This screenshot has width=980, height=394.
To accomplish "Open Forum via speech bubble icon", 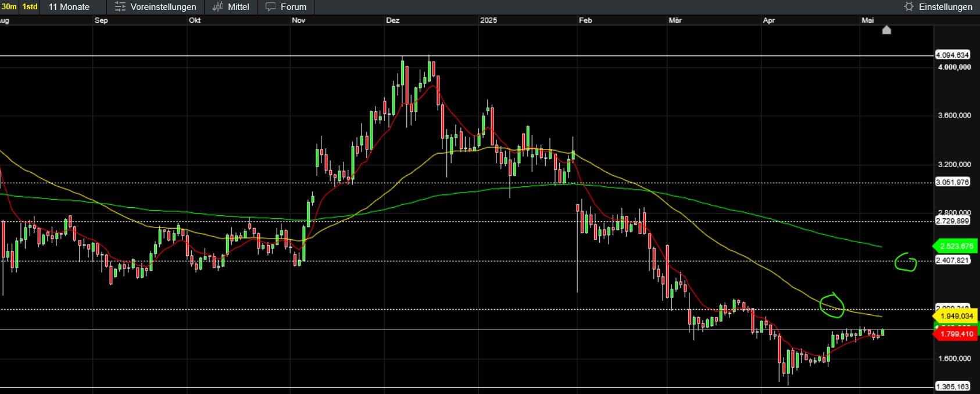I will click(270, 7).
